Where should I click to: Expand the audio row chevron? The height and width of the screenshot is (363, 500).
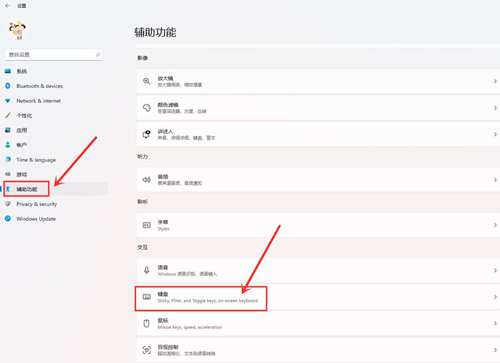pos(495,180)
